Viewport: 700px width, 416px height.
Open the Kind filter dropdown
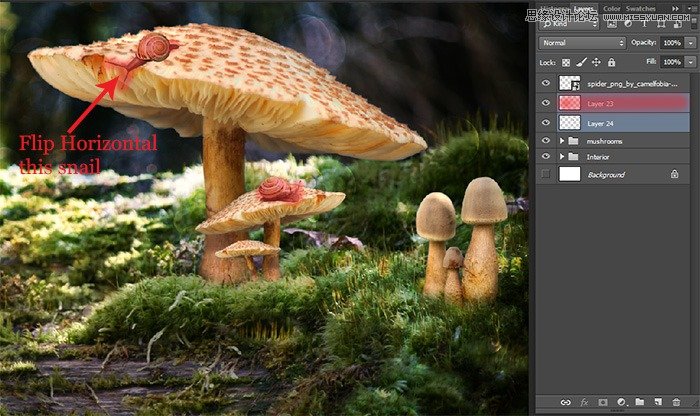pos(568,24)
